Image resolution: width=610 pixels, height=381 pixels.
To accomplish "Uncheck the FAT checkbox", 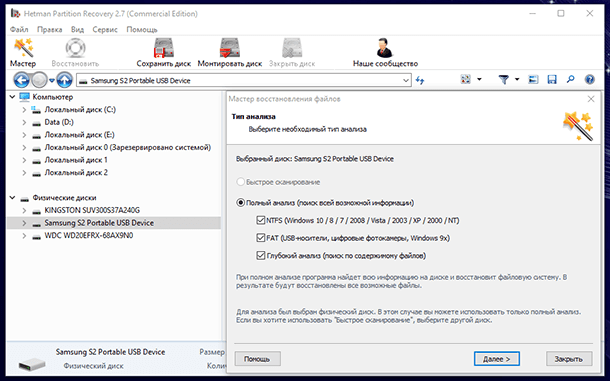I will (261, 237).
